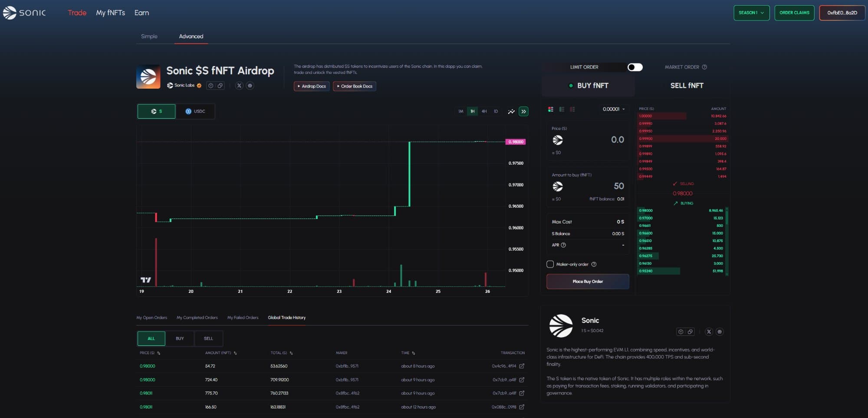Open the indicators icon above the chart
The height and width of the screenshot is (418, 868).
(511, 111)
